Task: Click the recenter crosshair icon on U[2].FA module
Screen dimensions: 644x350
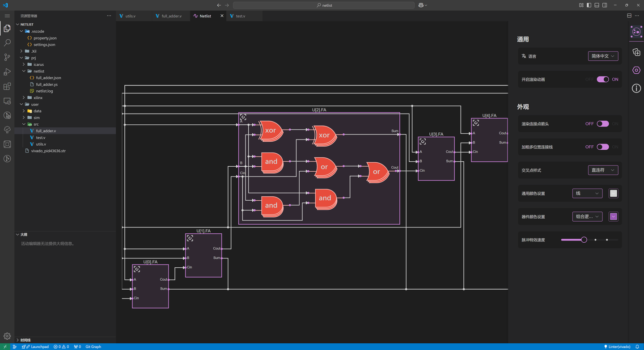Action: coord(243,116)
